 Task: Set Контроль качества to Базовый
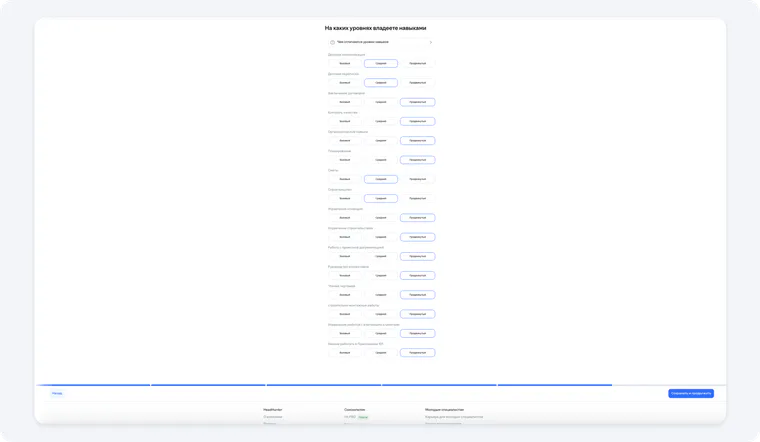(x=345, y=121)
